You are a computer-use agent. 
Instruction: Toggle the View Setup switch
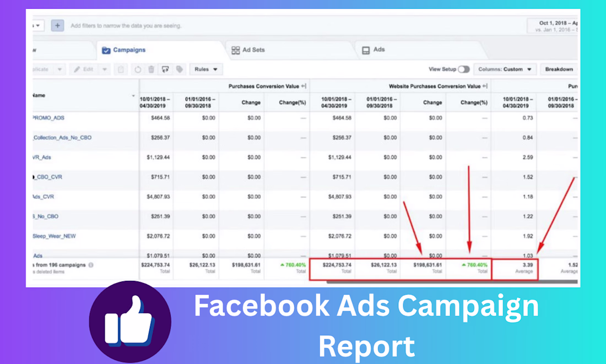[464, 69]
